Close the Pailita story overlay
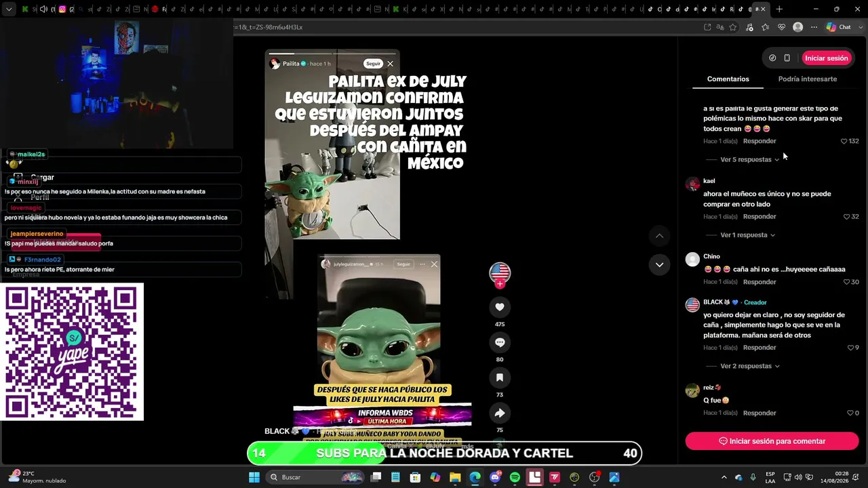The height and width of the screenshot is (488, 868). [x=390, y=64]
